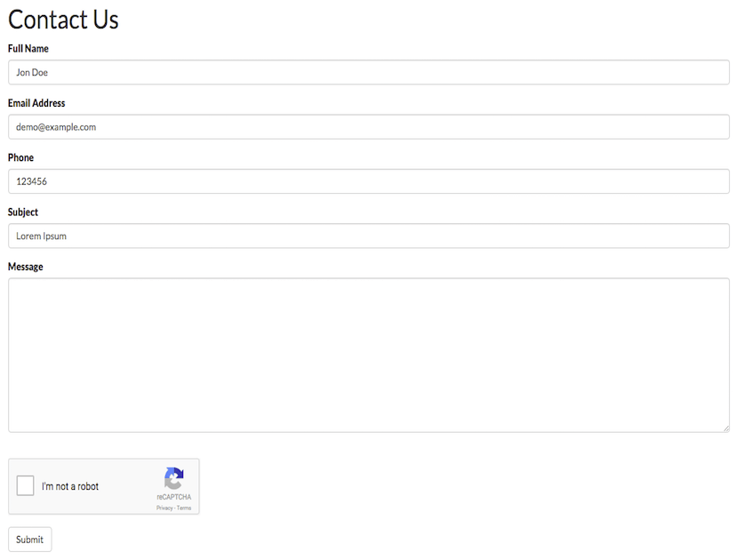Image resolution: width=745 pixels, height=560 pixels.
Task: Open the reCAPTCHA Privacy link
Action: coord(164,508)
